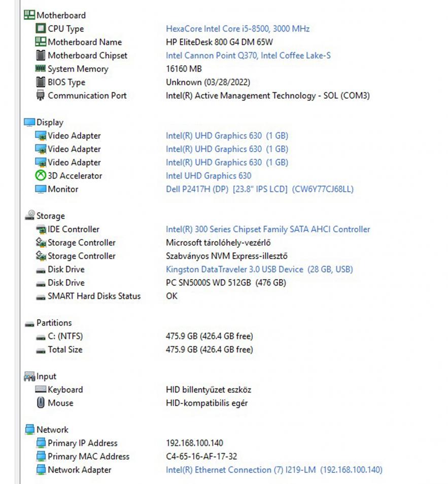This screenshot has width=448, height=484.
Task: Select the Primary MAC Address label
Action: click(x=89, y=456)
